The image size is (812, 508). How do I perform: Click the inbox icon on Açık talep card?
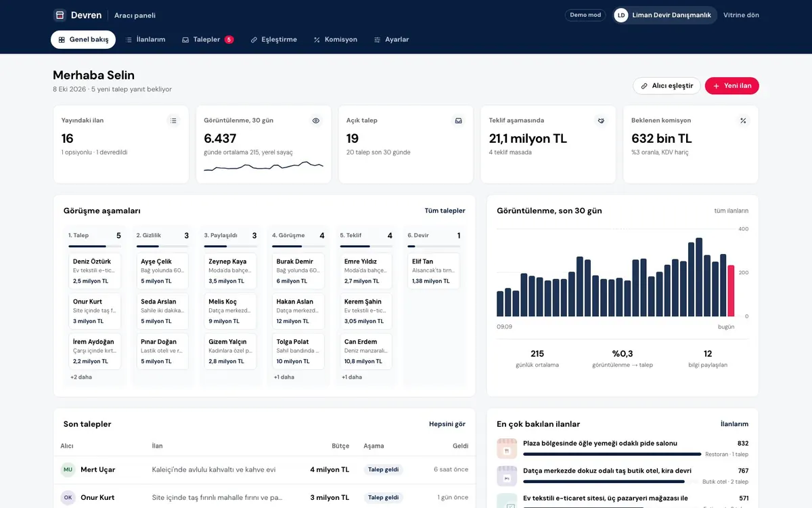pyautogui.click(x=458, y=121)
